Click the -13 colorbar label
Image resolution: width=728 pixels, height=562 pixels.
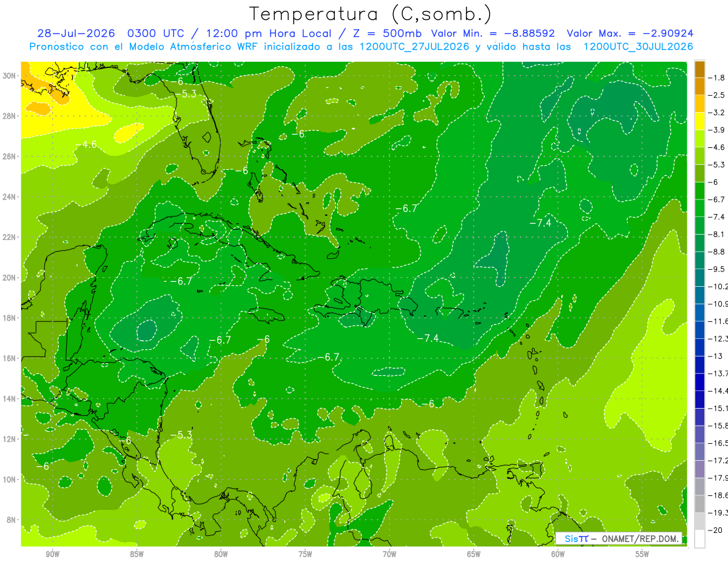[x=716, y=356]
